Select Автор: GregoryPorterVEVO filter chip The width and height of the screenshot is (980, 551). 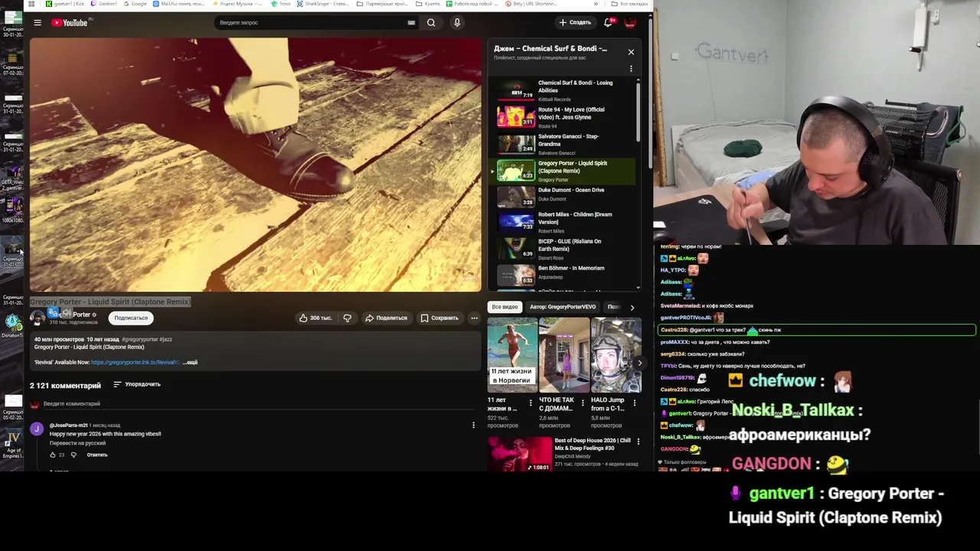pos(563,307)
